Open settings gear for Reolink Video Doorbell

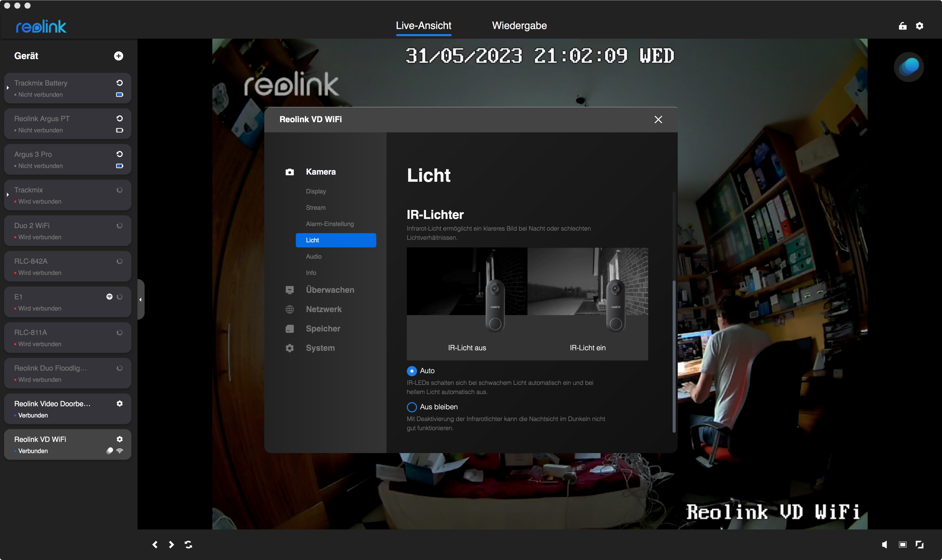click(x=120, y=403)
